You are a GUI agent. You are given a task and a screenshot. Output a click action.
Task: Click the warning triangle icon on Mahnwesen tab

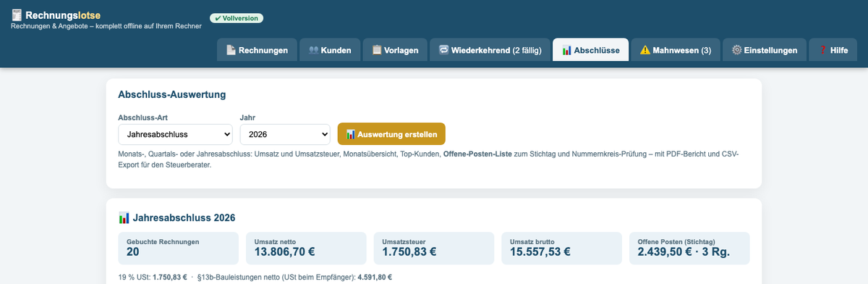[x=644, y=51]
